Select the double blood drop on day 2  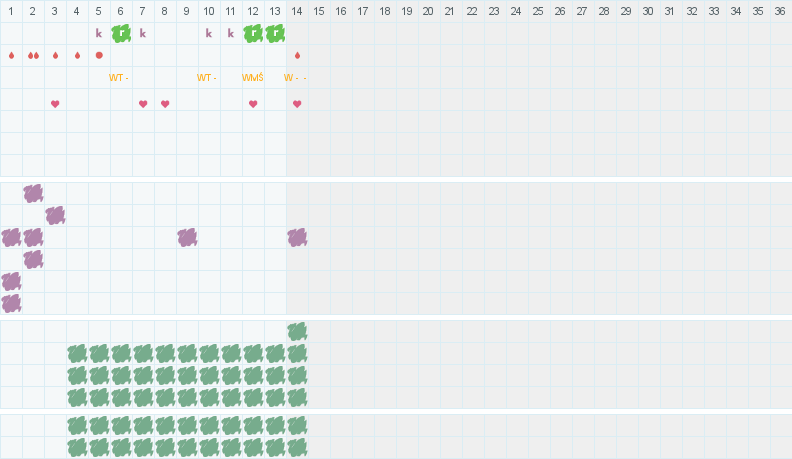coord(33,55)
